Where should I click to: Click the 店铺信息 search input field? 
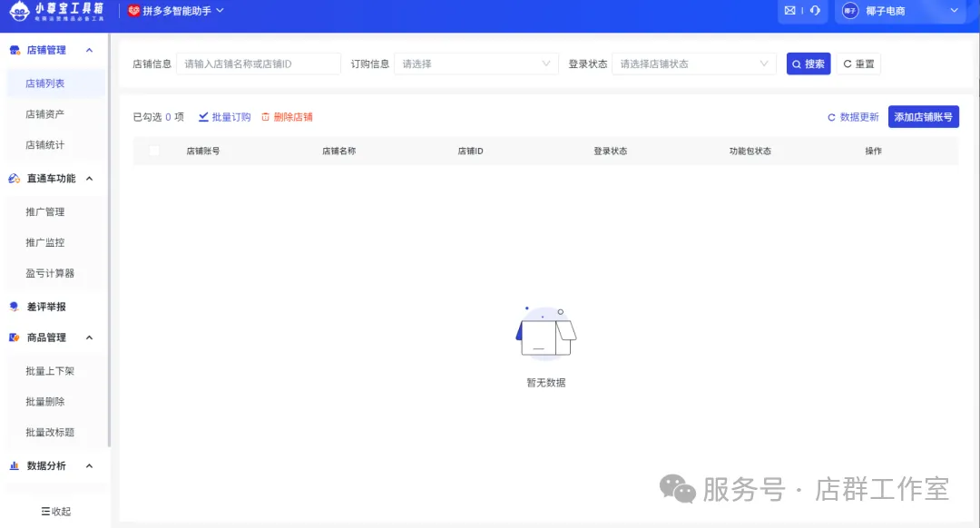[x=259, y=64]
